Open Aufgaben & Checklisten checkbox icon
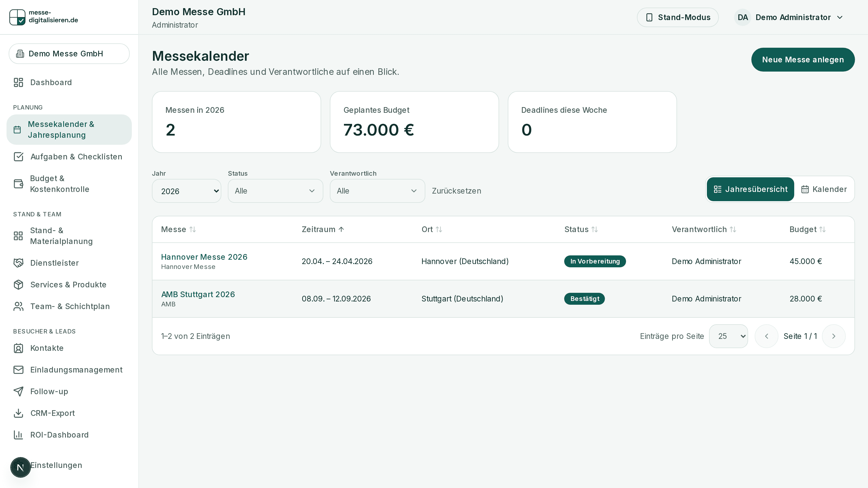868x488 pixels. coord(18,157)
